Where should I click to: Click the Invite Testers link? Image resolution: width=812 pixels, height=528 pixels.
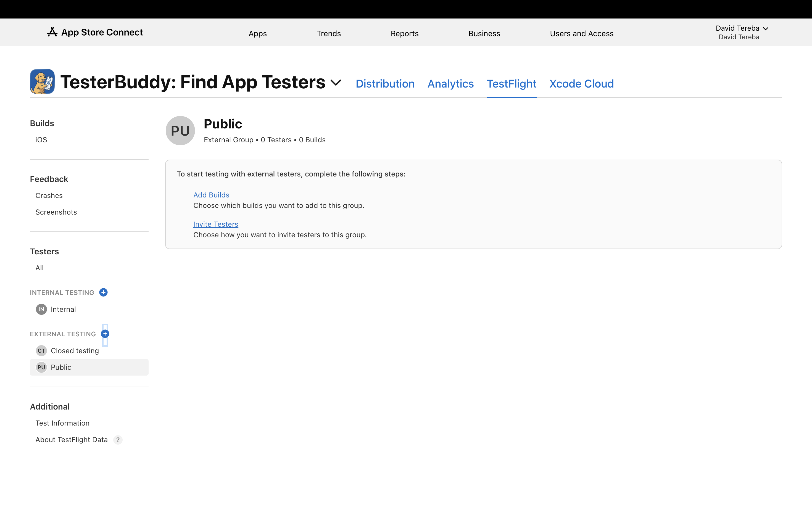pyautogui.click(x=216, y=224)
